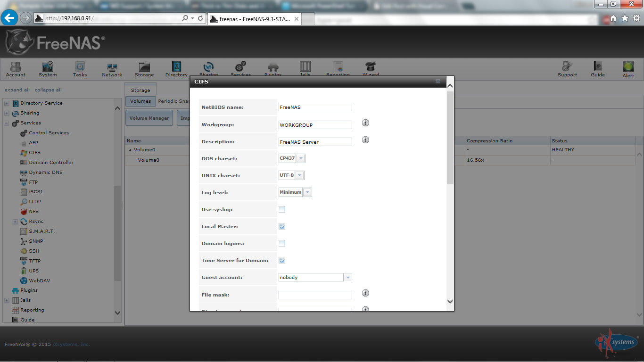Image resolution: width=644 pixels, height=362 pixels.
Task: Click the Volume Manager button
Action: [x=149, y=118]
